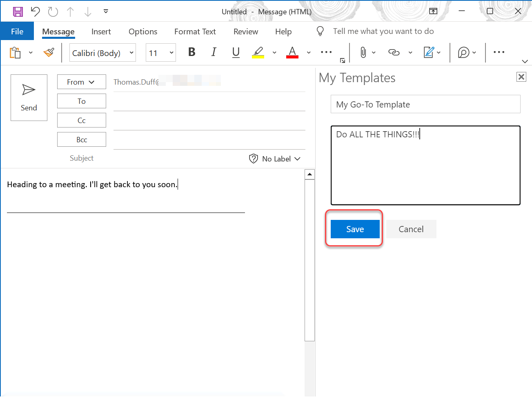This screenshot has width=532, height=403.
Task: Click the Paste clipboard icon
Action: tap(15, 52)
